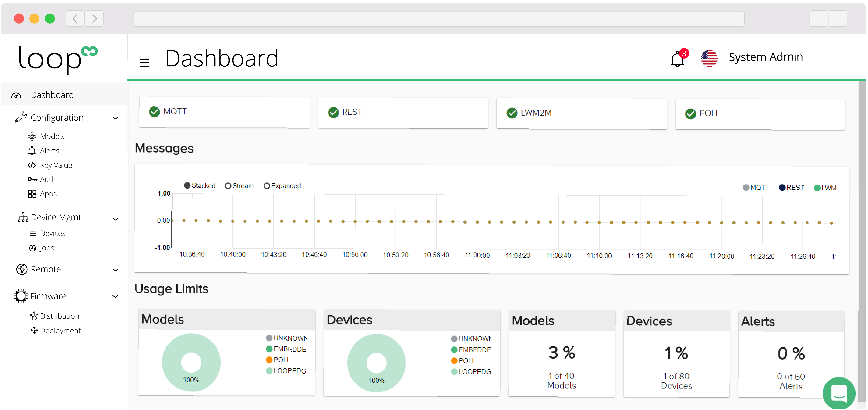868x410 pixels.
Task: Open Jobs under Device Mgmt
Action: tap(47, 248)
